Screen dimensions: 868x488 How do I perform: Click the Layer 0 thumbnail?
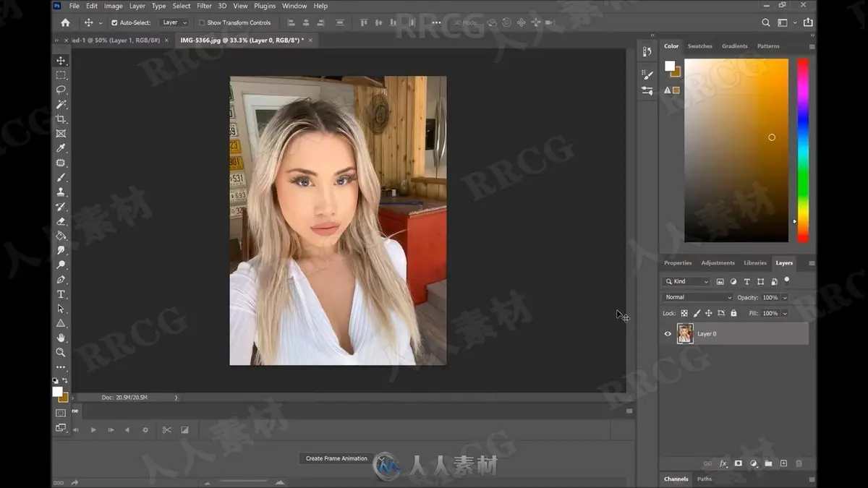tap(685, 333)
